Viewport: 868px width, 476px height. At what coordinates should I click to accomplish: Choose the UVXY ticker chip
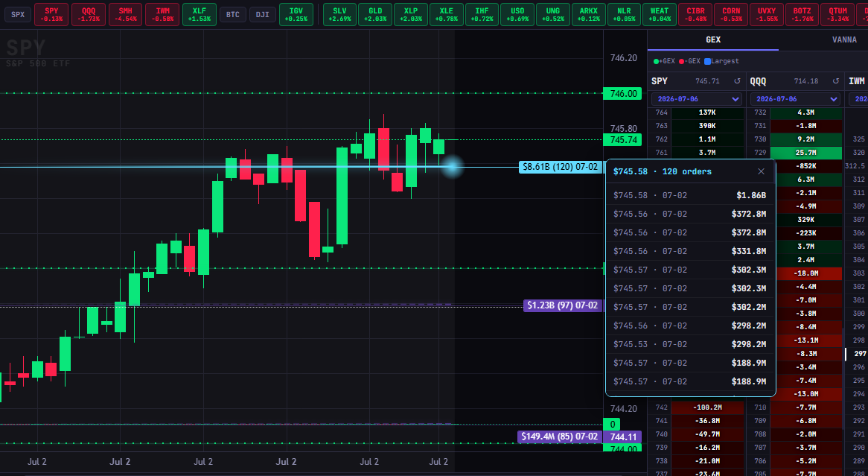[766, 14]
